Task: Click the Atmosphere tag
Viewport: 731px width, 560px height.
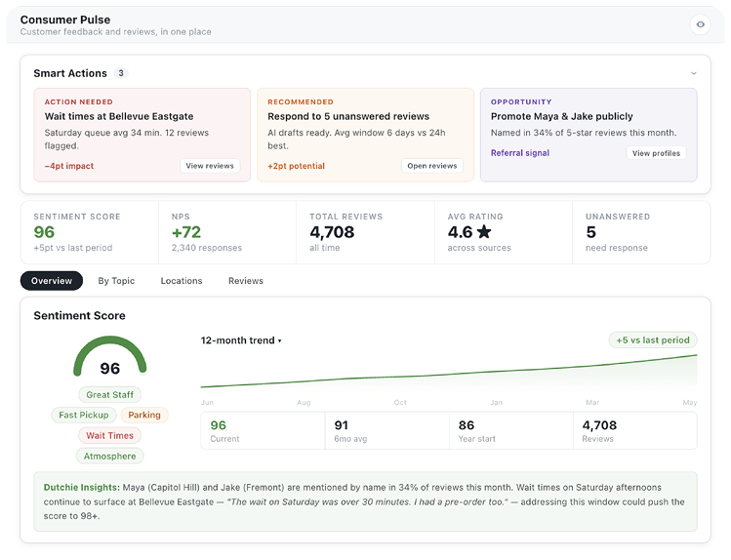Action: [x=109, y=457]
